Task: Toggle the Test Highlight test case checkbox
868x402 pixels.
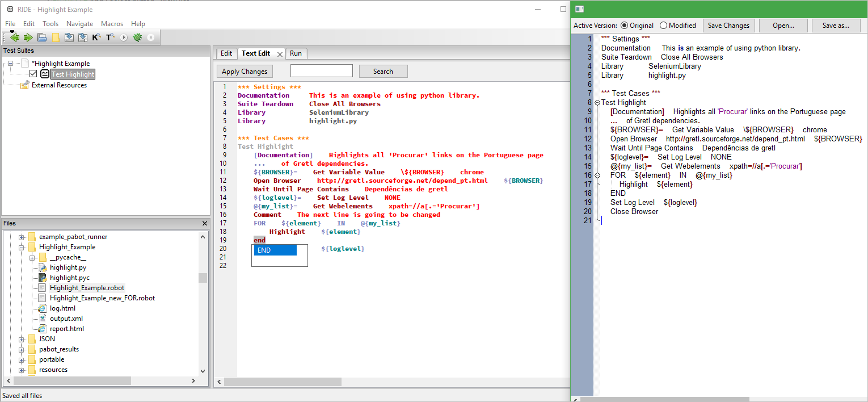Action: point(33,74)
